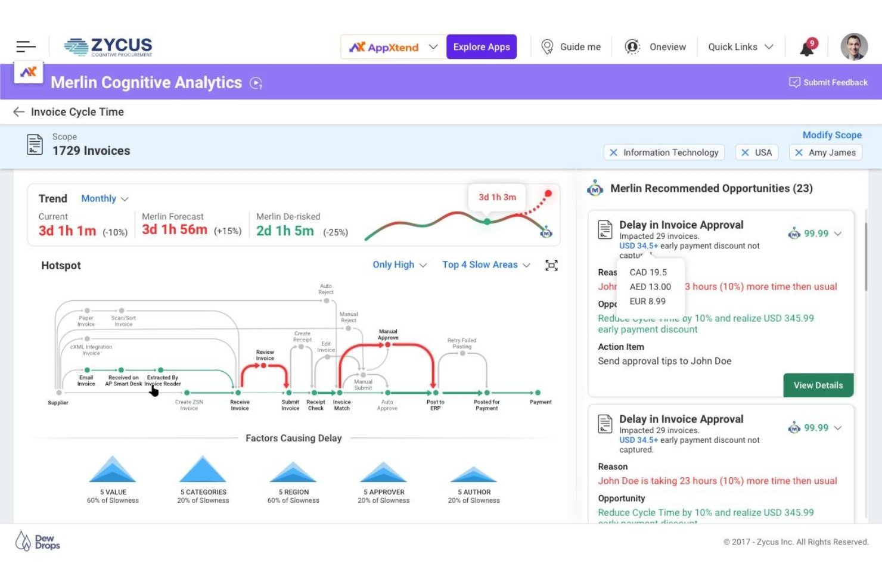The width and height of the screenshot is (882, 588).
Task: Click the second Delay in Invoice Approval document icon
Action: pyautogui.click(x=605, y=424)
